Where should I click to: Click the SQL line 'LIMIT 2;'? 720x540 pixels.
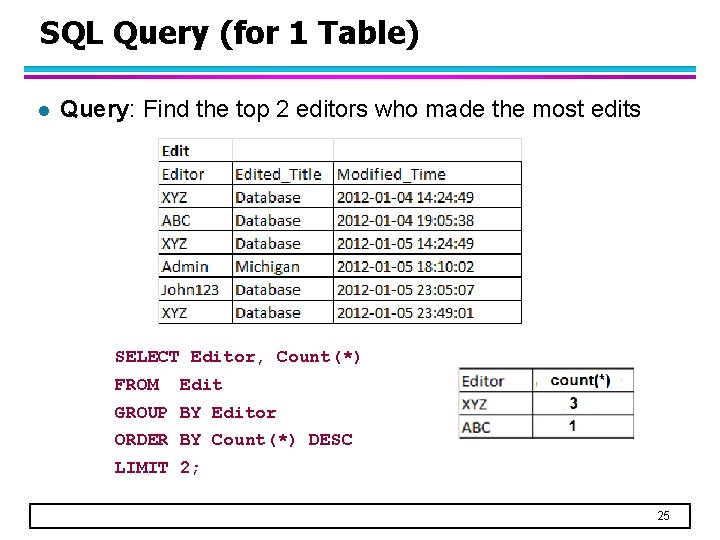pos(157,468)
